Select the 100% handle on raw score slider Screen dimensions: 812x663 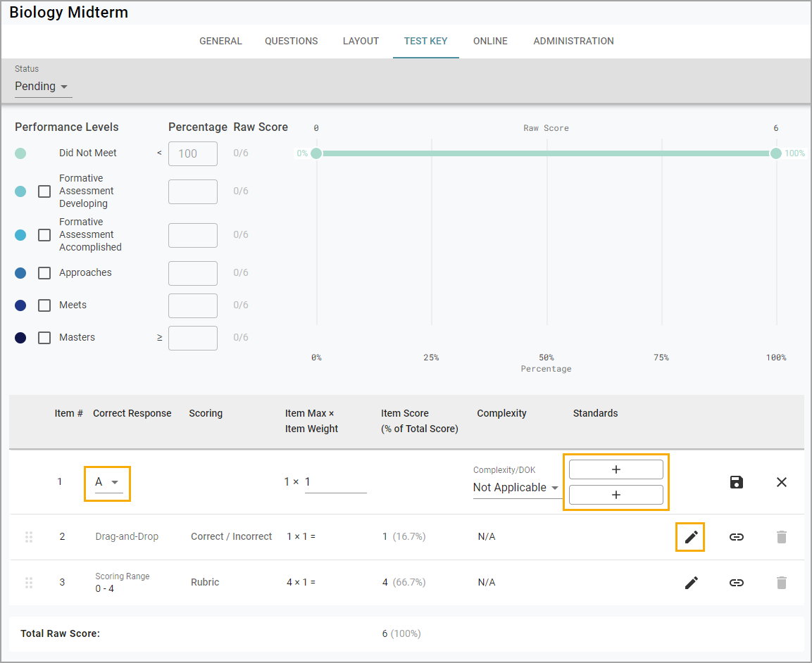tap(775, 153)
